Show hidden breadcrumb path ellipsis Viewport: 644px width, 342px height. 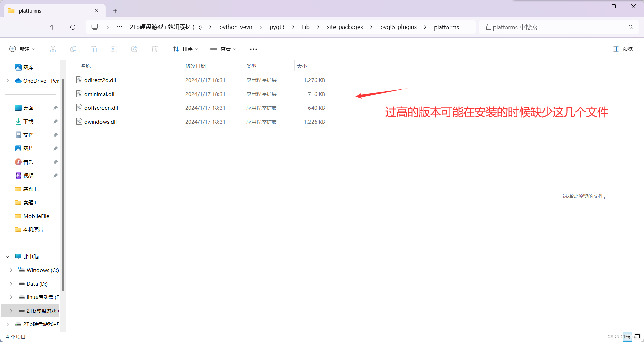[x=120, y=27]
